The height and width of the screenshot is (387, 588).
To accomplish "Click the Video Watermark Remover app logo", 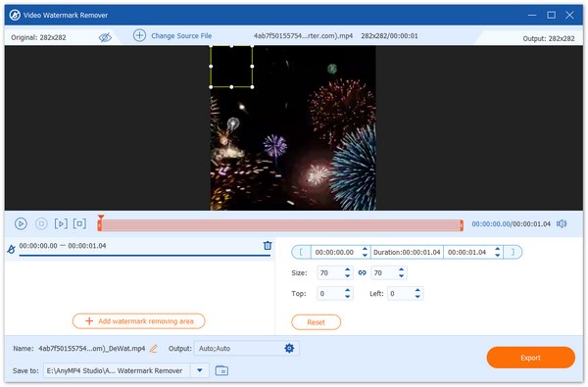I will click(x=15, y=15).
